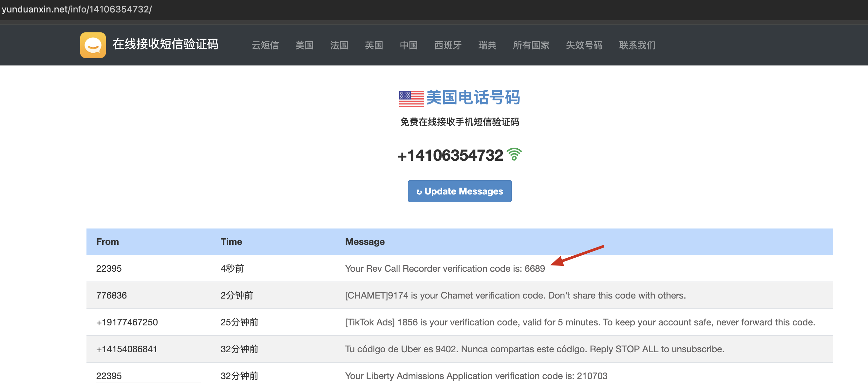Click the 美国电话号码 heading link

tap(473, 98)
